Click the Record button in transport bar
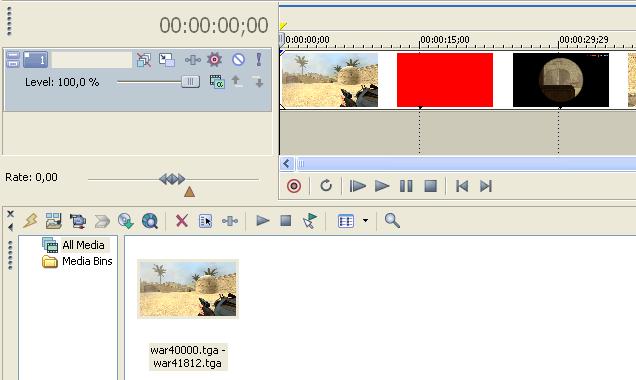The image size is (636, 380). 294,186
